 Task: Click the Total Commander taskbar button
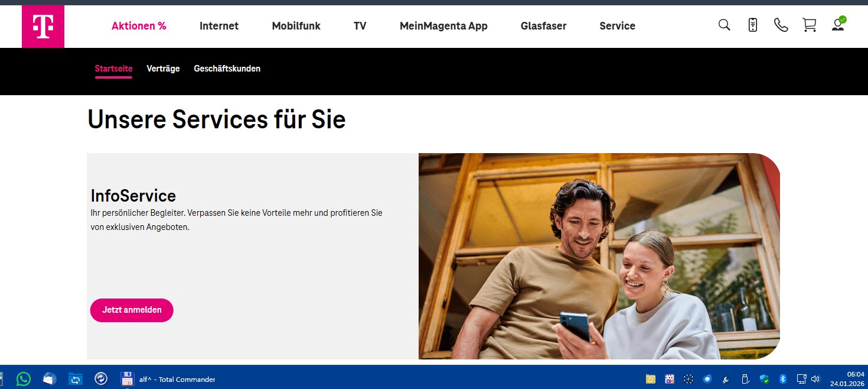(168, 379)
